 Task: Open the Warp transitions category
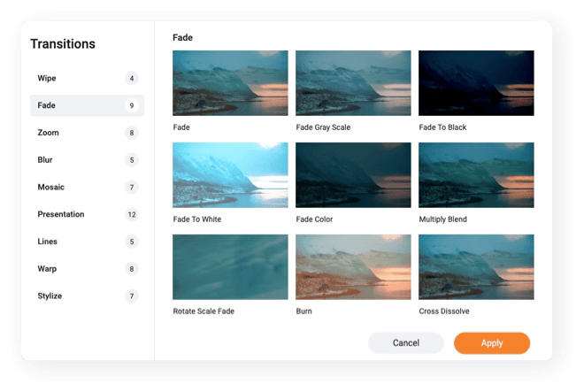[87, 269]
